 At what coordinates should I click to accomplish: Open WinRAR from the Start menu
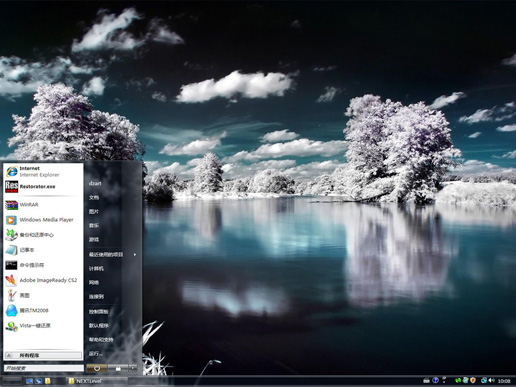[x=43, y=204]
